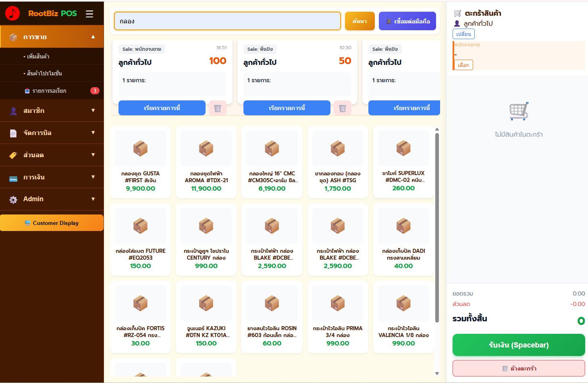Click the discount tag icon next to ส่วนลด
The image size is (588, 383).
[x=13, y=155]
